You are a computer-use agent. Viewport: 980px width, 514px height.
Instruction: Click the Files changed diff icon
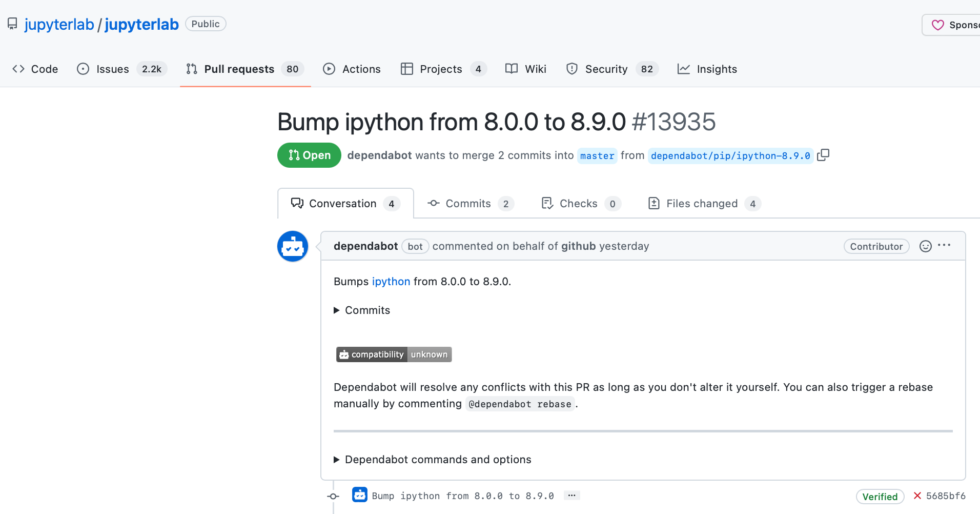(x=654, y=203)
